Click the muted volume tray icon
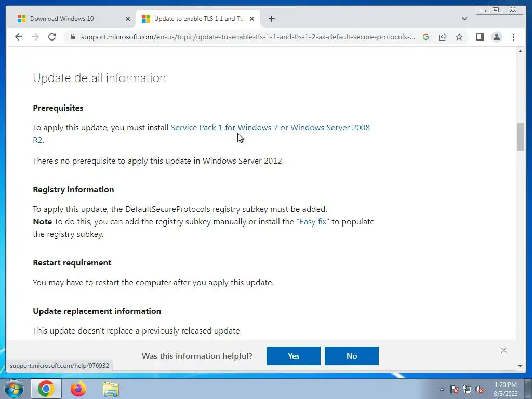Viewport: 532px width, 399px height. 480,389
